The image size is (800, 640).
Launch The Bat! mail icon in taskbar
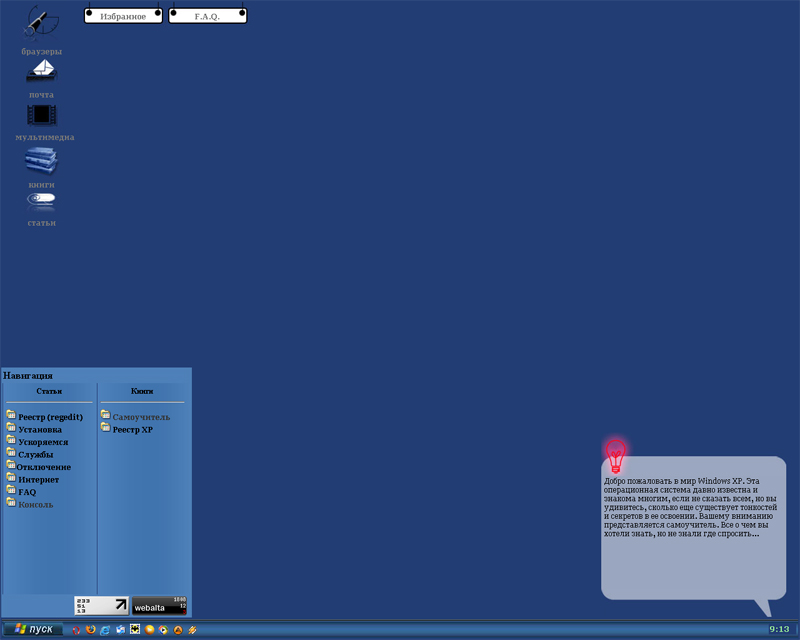tap(135, 629)
